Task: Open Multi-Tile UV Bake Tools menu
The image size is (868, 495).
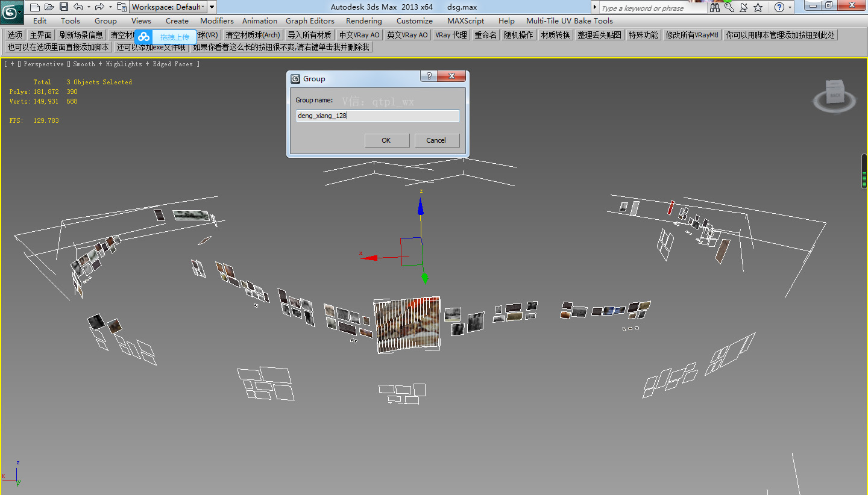Action: (570, 20)
